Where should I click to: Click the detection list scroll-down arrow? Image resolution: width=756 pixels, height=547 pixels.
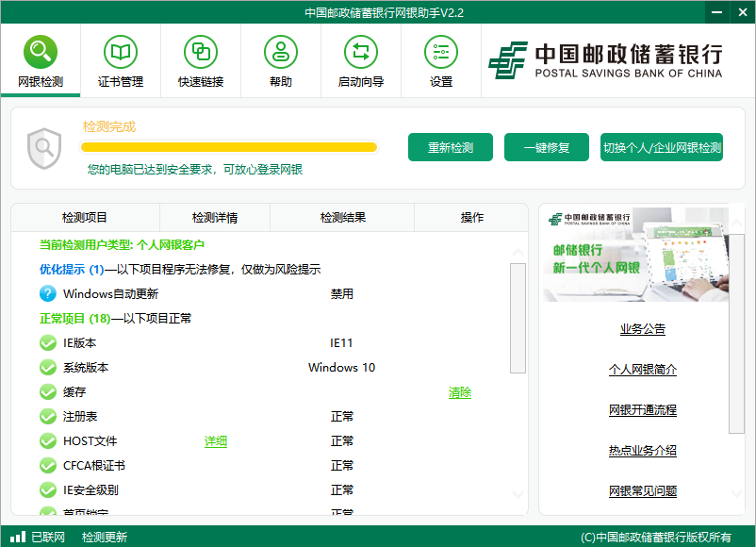[x=518, y=494]
